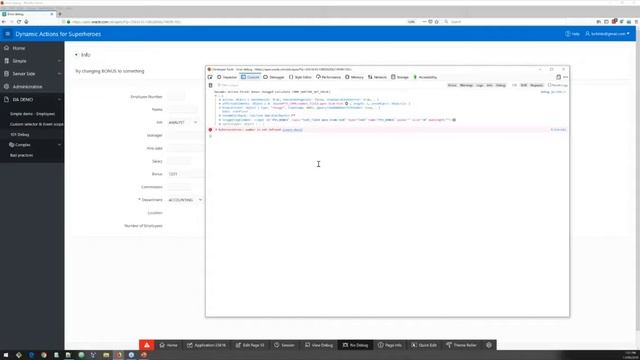Toggle the Logs filter button
This screenshot has width=640, height=360.
coord(480,85)
